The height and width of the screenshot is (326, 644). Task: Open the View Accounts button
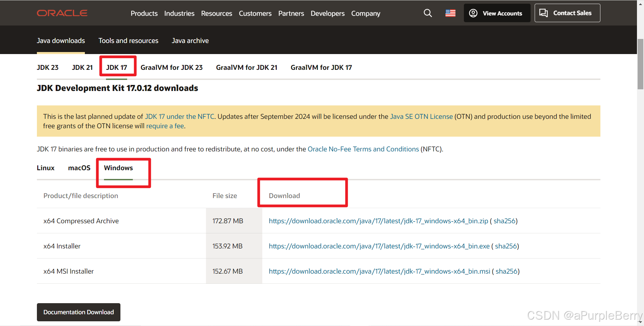coord(497,13)
